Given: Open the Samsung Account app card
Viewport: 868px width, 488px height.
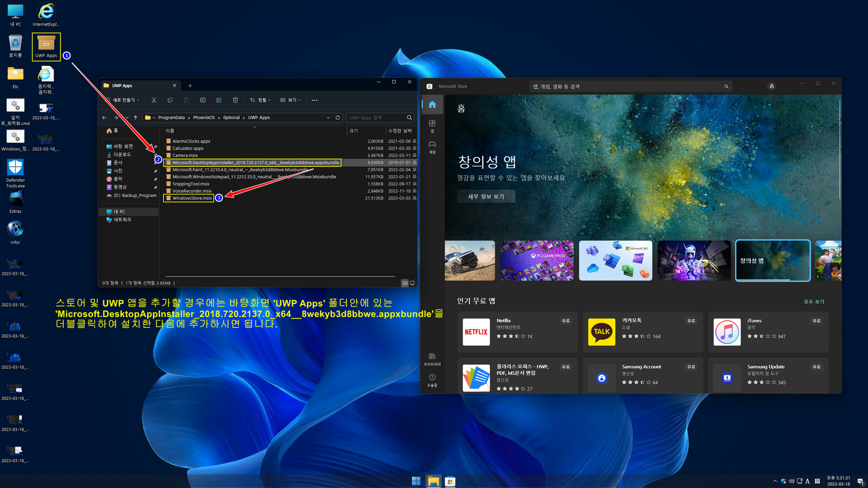Looking at the screenshot, I should (x=643, y=375).
